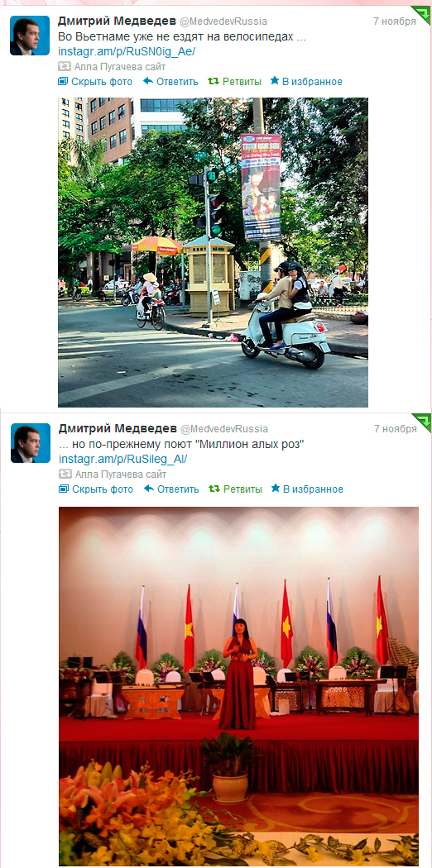Open instagr.am/p/RuSileg_Al/ link
This screenshot has width=432, height=868.
pyautogui.click(x=123, y=459)
